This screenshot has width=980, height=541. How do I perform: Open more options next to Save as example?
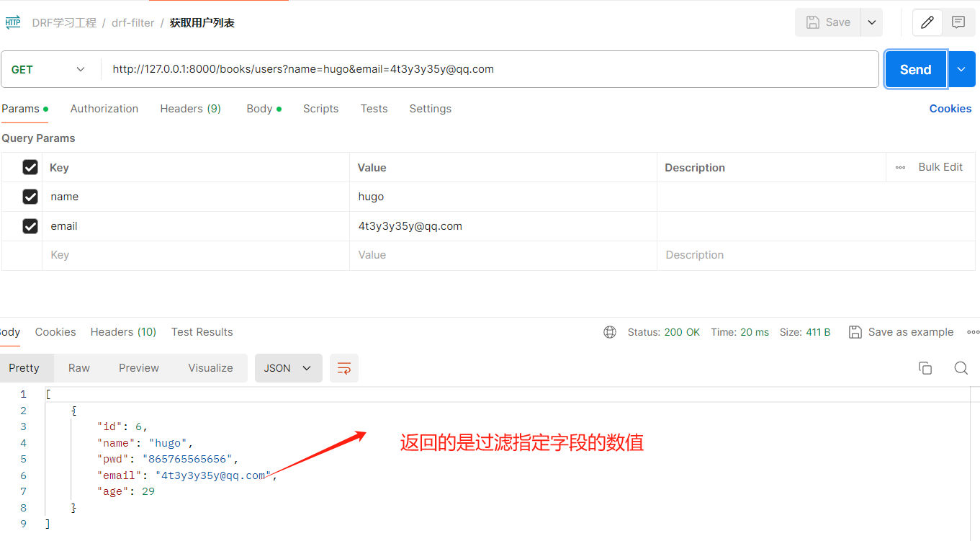pyautogui.click(x=973, y=332)
